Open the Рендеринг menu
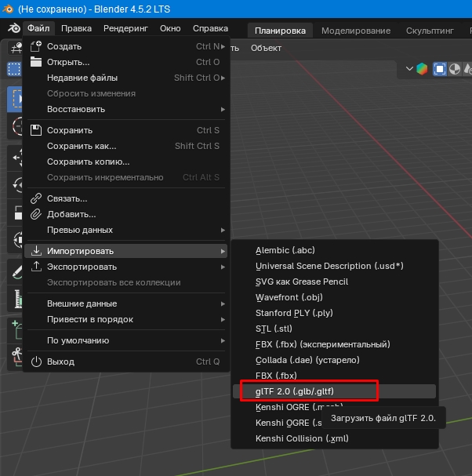 coord(125,28)
